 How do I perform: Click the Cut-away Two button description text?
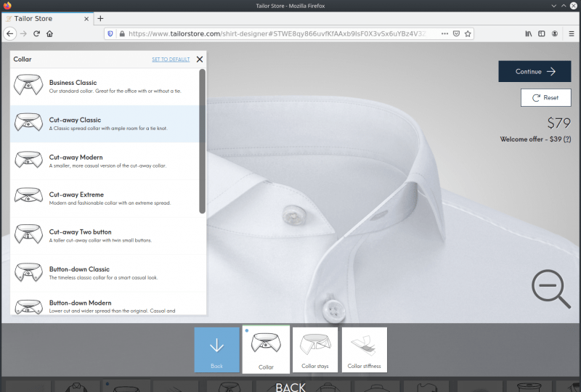[100, 240]
